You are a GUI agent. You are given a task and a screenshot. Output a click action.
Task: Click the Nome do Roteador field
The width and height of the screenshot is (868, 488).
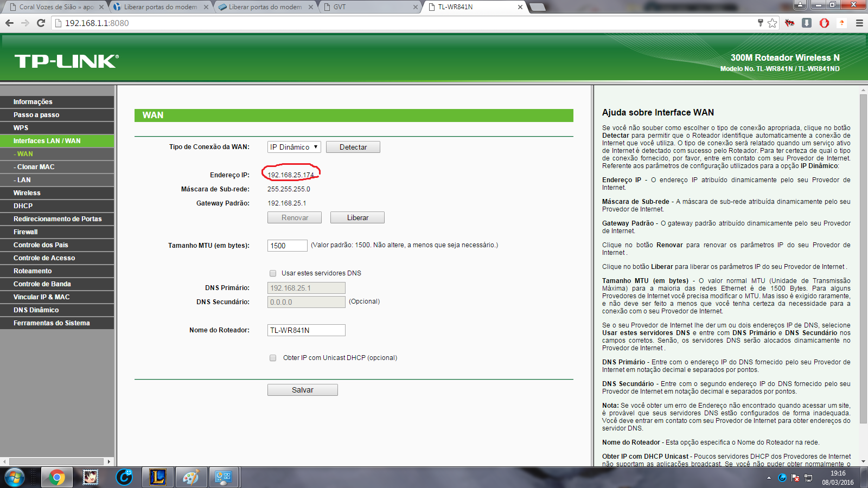307,330
